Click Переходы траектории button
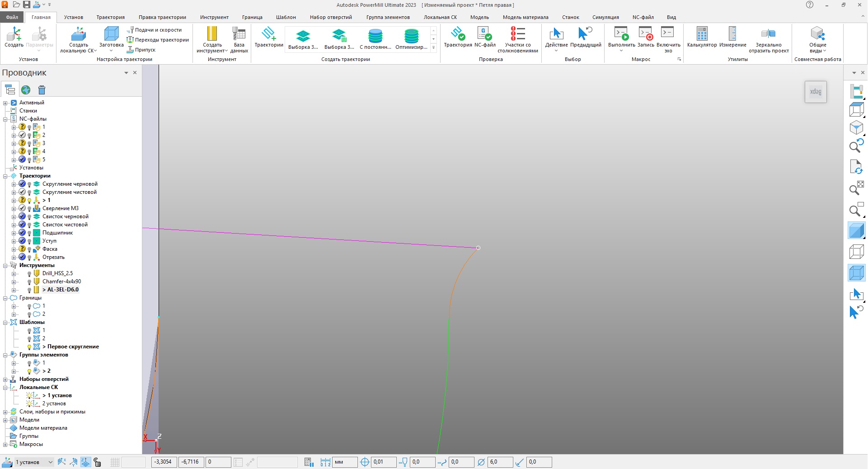This screenshot has width=868, height=469. (x=158, y=40)
